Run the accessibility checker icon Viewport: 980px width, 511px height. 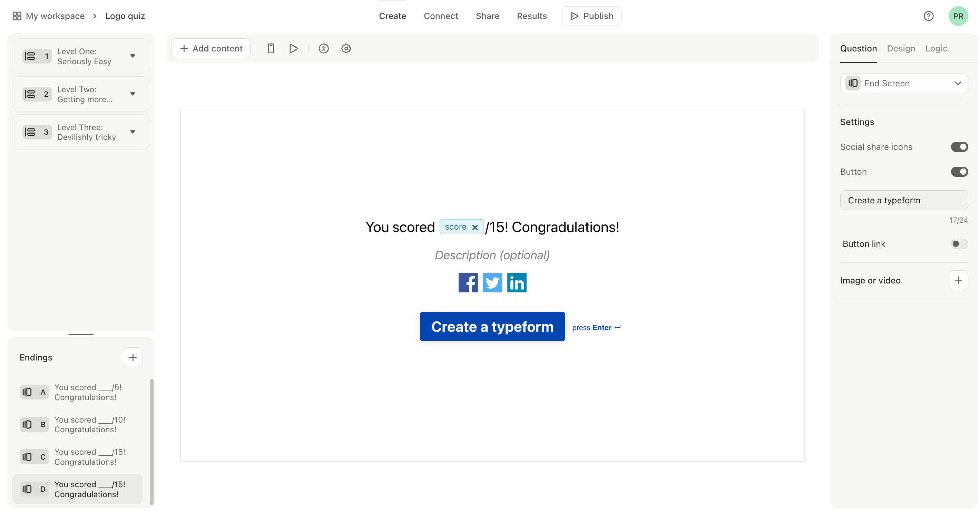pyautogui.click(x=323, y=48)
